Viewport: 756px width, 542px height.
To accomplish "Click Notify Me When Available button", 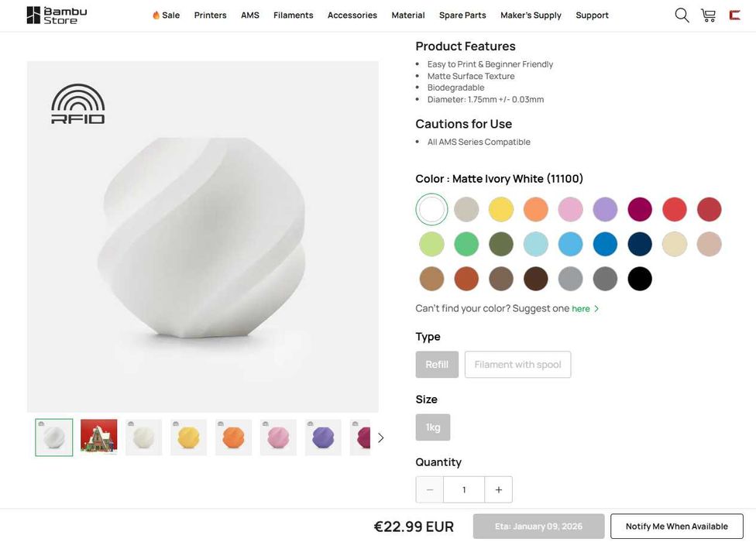I will (676, 527).
